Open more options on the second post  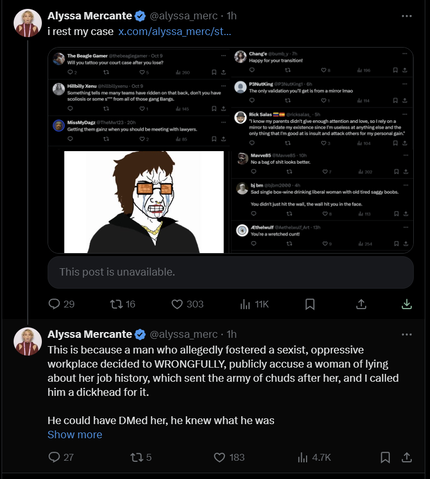tap(407, 334)
